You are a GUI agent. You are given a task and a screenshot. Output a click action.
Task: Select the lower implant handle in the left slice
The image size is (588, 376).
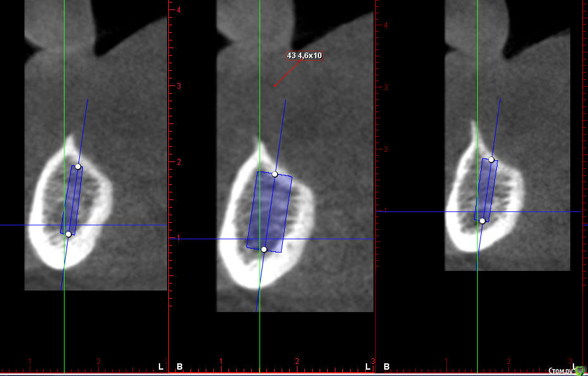[68, 234]
